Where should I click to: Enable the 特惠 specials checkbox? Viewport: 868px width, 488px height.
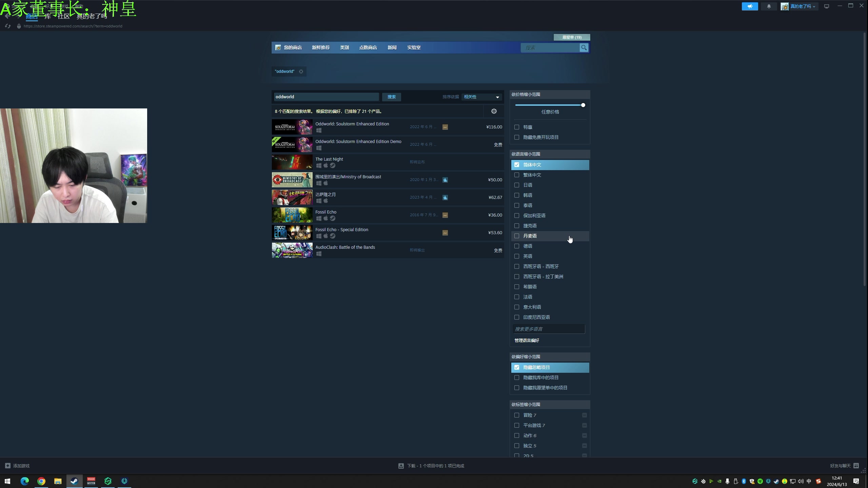click(x=517, y=127)
